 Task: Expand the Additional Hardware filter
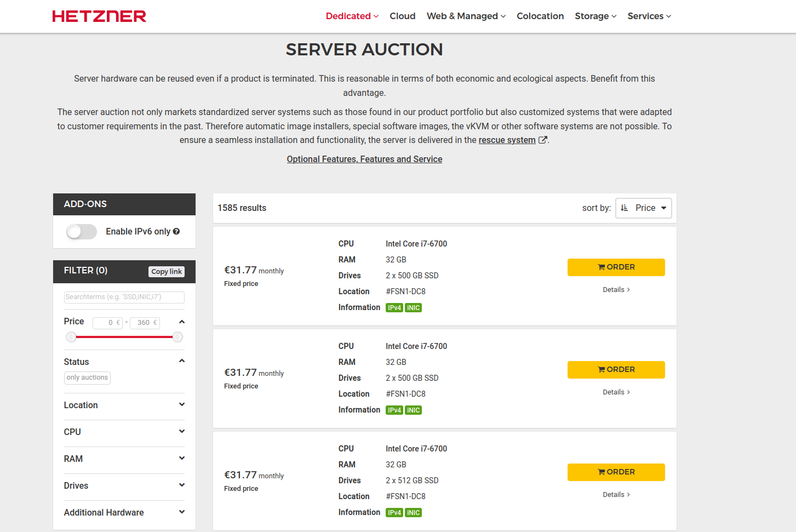pyautogui.click(x=124, y=512)
